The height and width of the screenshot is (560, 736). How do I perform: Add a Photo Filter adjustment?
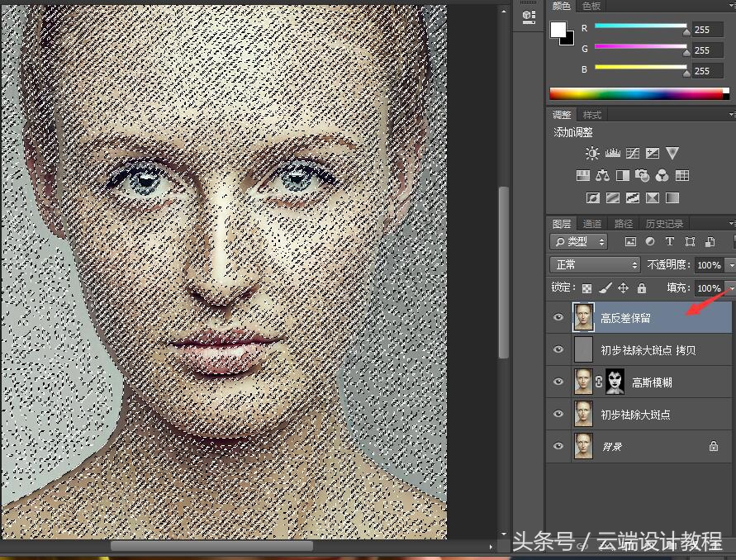pos(642,176)
